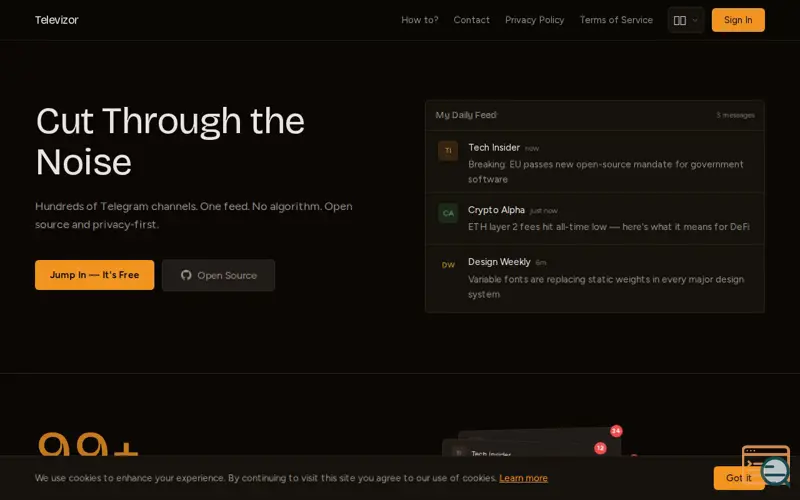Click the red 24 notification badge

616,431
